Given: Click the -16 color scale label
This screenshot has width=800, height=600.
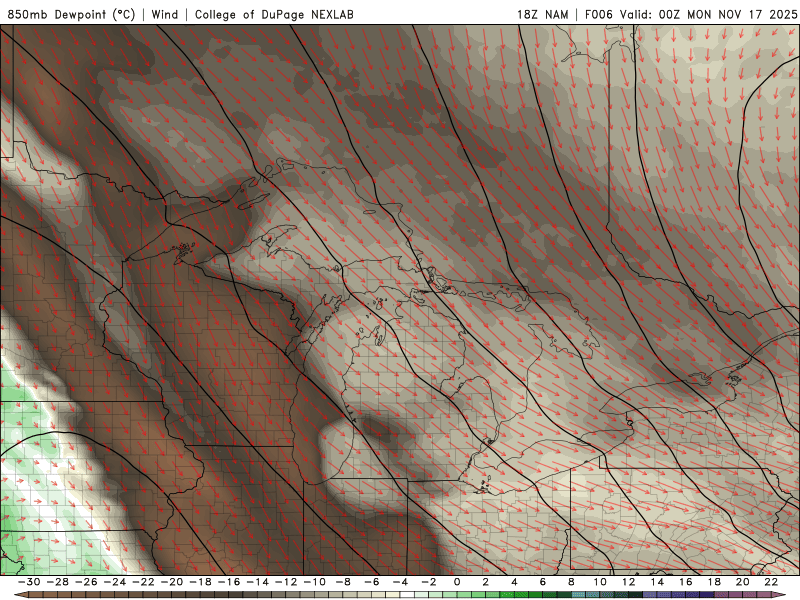Looking at the screenshot, I should coord(229,582).
